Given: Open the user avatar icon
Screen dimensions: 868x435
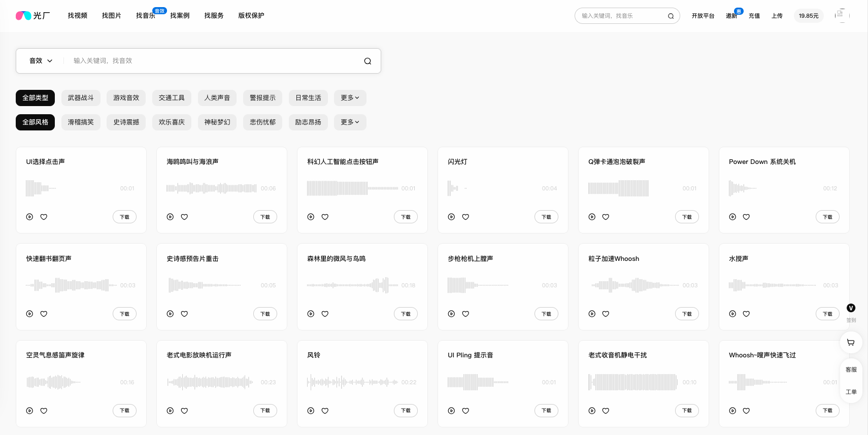Looking at the screenshot, I should point(842,15).
